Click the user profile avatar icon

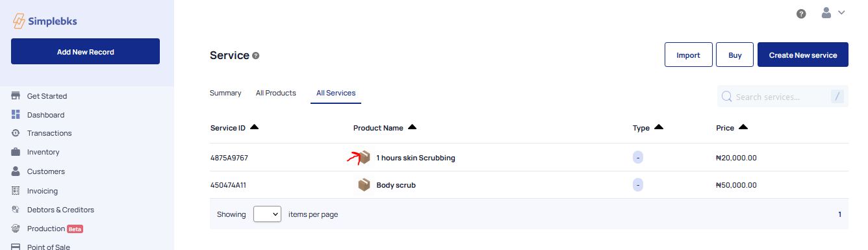coord(826,12)
